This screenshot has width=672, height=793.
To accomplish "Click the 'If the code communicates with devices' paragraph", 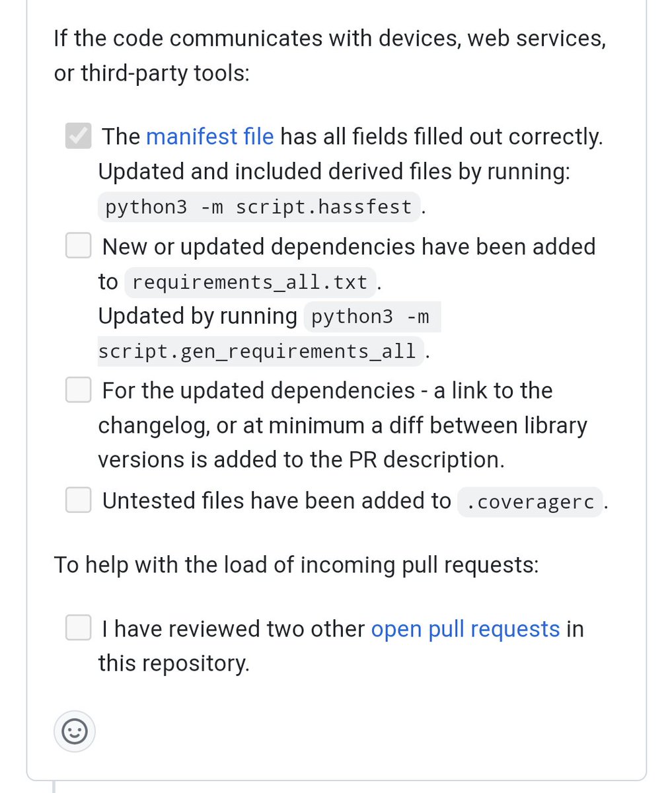I will 329,56.
